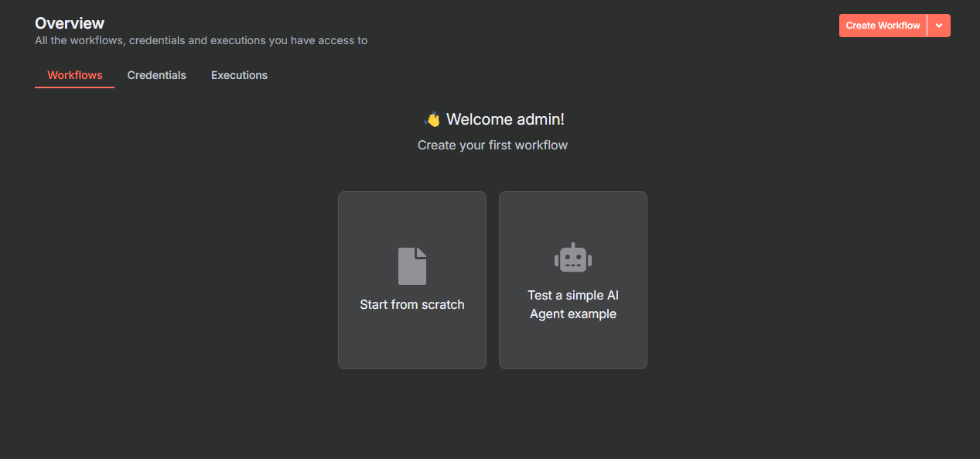Click the Create Workflow button

coord(883,26)
